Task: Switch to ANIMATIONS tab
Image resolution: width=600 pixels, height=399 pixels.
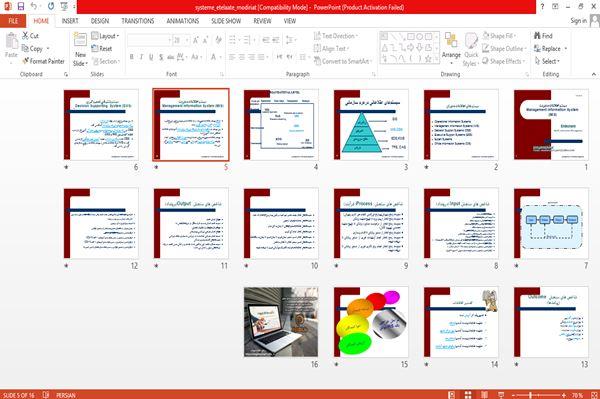Action: pos(183,21)
